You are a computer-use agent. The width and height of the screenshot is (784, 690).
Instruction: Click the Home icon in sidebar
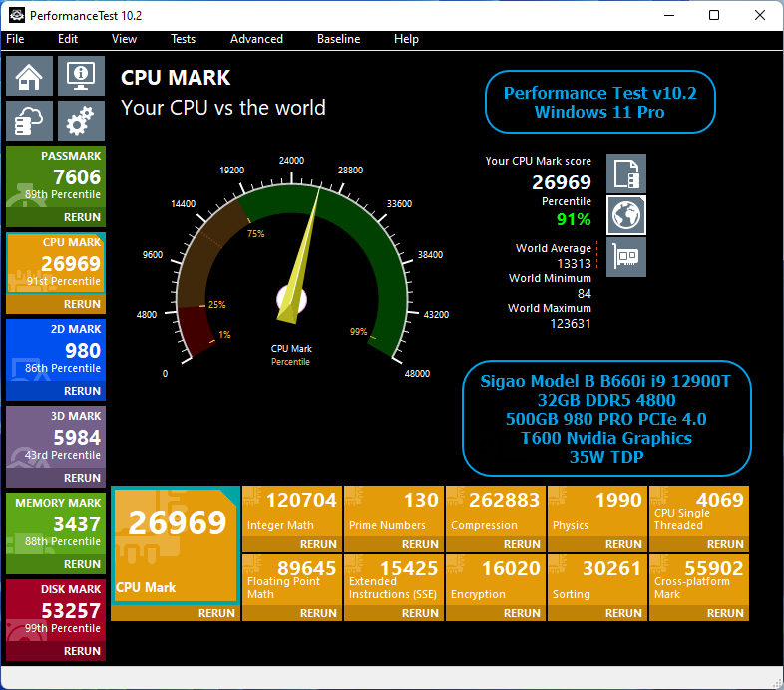coord(30,76)
